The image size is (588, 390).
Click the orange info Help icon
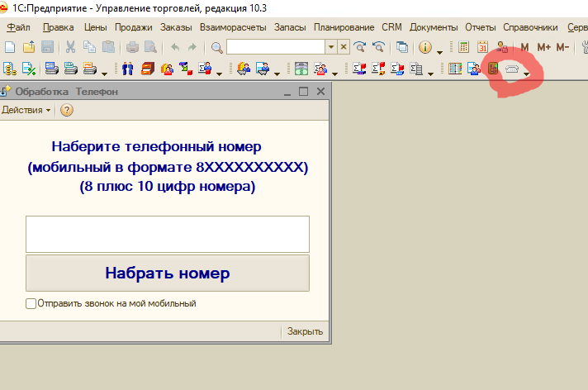click(x=424, y=47)
